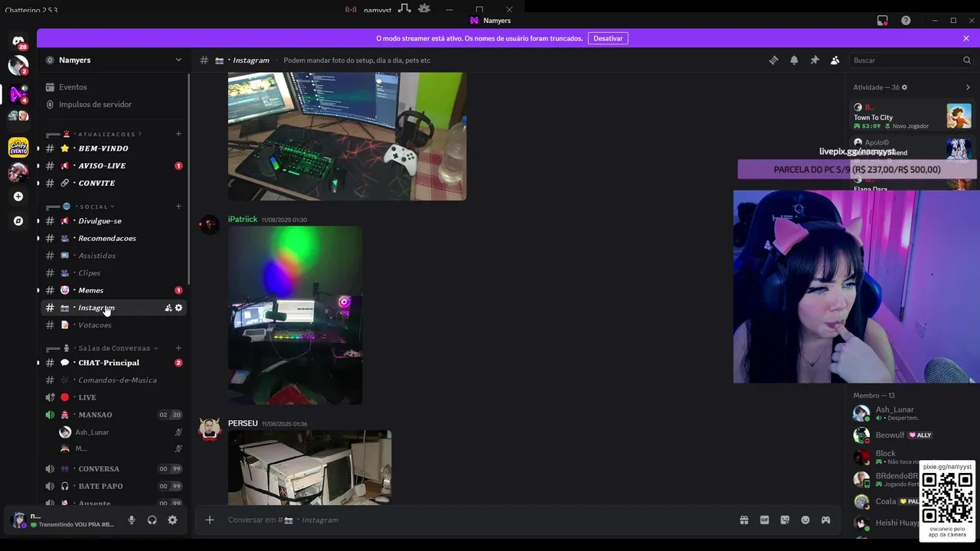Collapse the Salas de Conversas category

pos(115,348)
